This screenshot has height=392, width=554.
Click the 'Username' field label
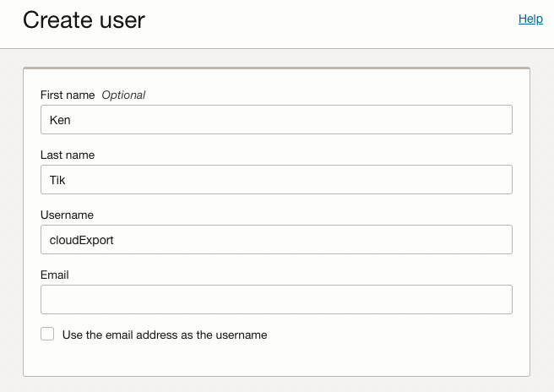(67, 215)
